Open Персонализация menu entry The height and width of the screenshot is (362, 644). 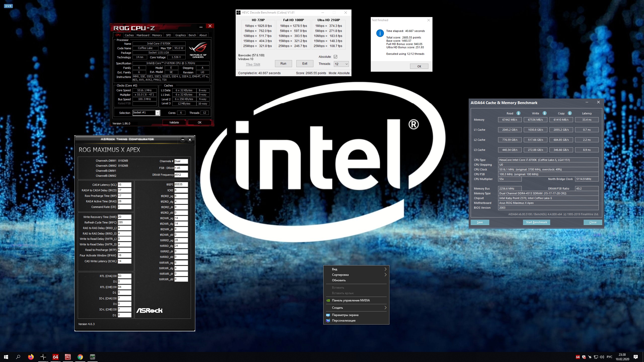coord(356,321)
